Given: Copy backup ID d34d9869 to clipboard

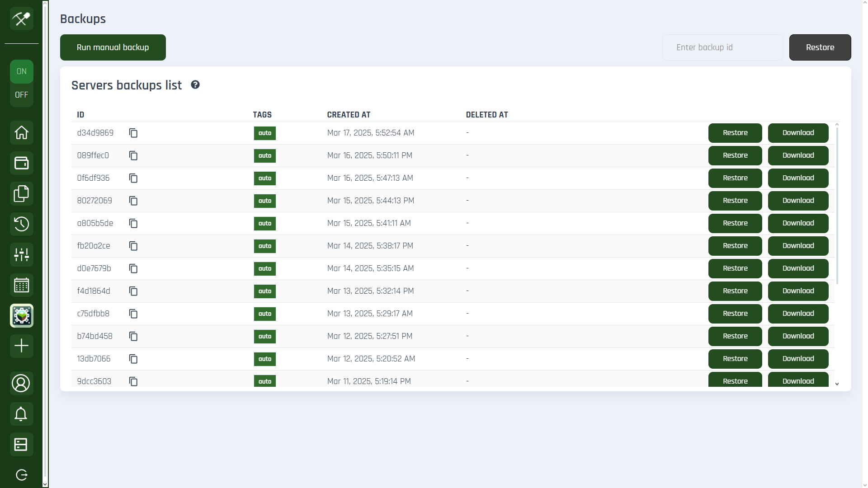Looking at the screenshot, I should [x=133, y=133].
